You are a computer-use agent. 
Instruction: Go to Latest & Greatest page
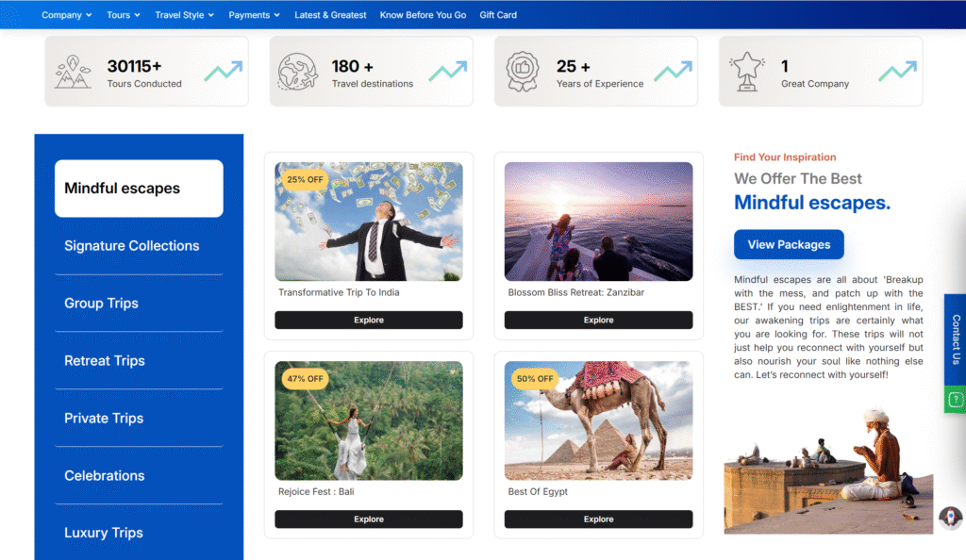330,15
